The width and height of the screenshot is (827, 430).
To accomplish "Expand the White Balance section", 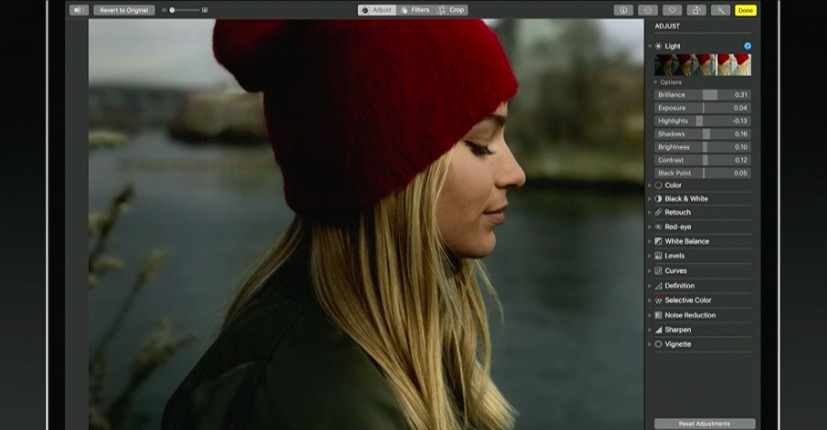I will [x=650, y=241].
